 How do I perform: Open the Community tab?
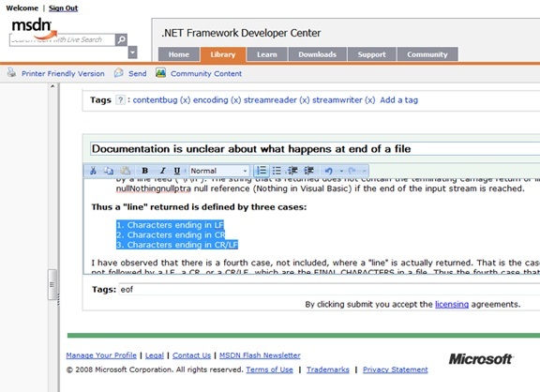point(427,54)
